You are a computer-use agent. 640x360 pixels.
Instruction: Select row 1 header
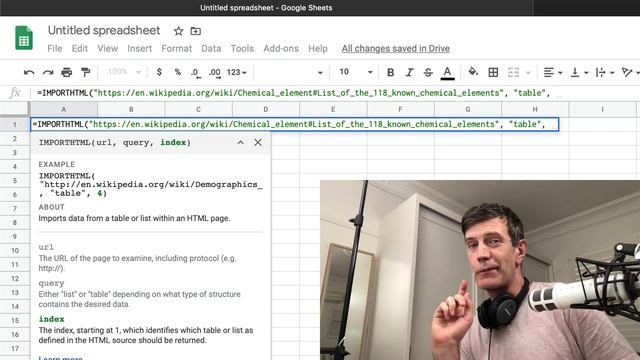click(x=15, y=124)
